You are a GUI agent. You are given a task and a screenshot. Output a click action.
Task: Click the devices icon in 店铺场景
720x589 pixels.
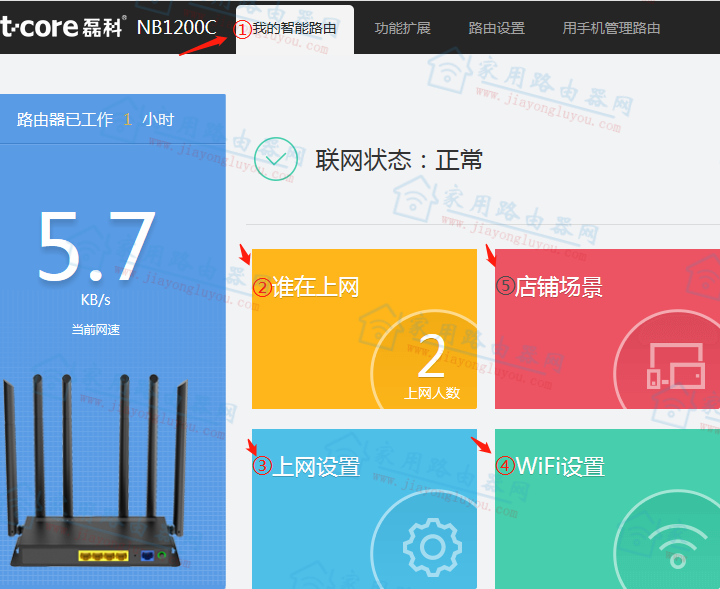675,367
